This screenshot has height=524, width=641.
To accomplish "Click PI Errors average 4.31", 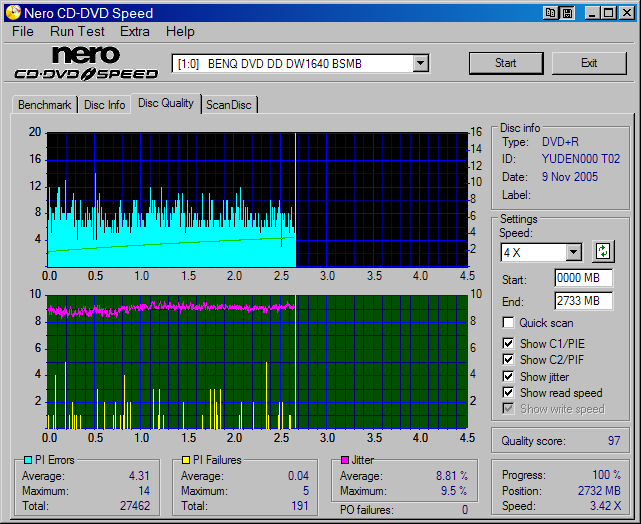I will [139, 476].
